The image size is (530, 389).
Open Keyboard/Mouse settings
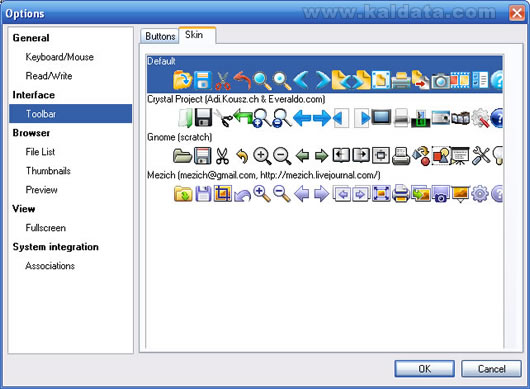[59, 57]
